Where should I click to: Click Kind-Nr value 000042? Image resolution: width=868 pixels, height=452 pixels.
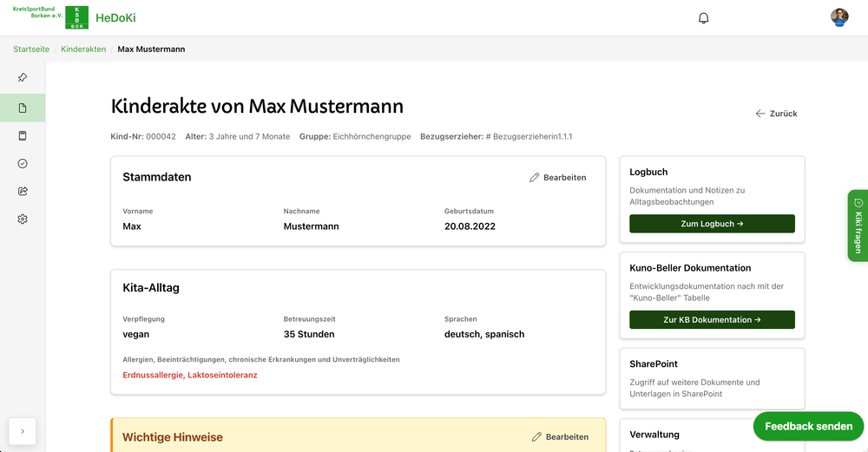(161, 137)
